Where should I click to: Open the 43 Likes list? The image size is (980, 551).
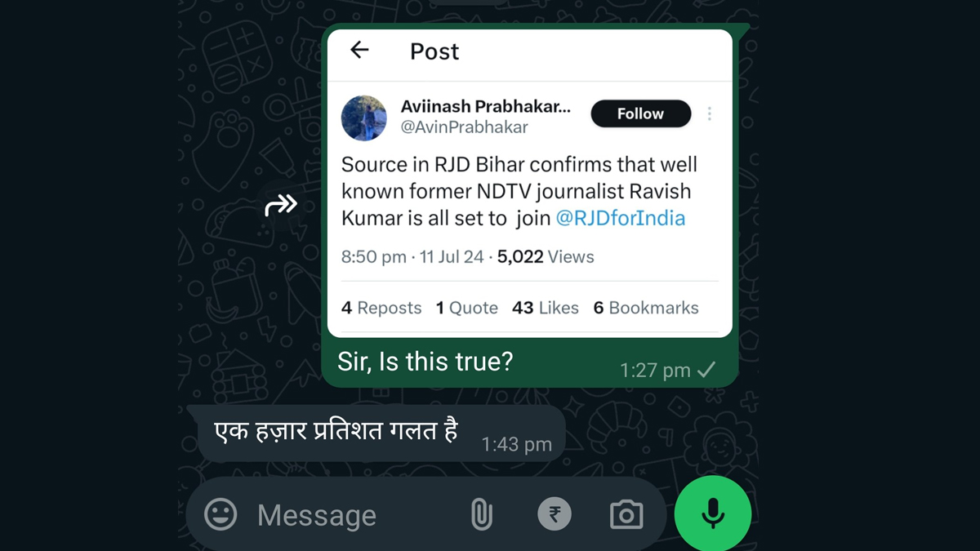click(546, 308)
